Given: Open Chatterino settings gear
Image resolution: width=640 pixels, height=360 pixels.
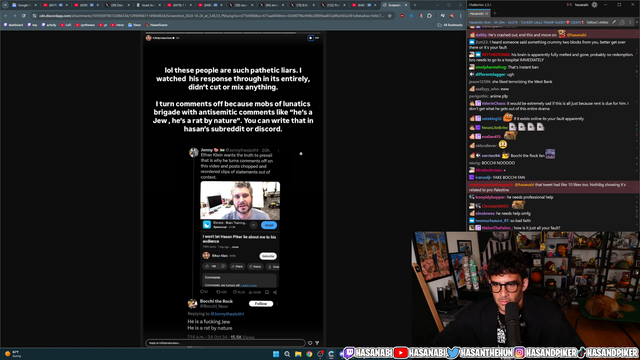Looking at the screenshot, I should 594,5.
